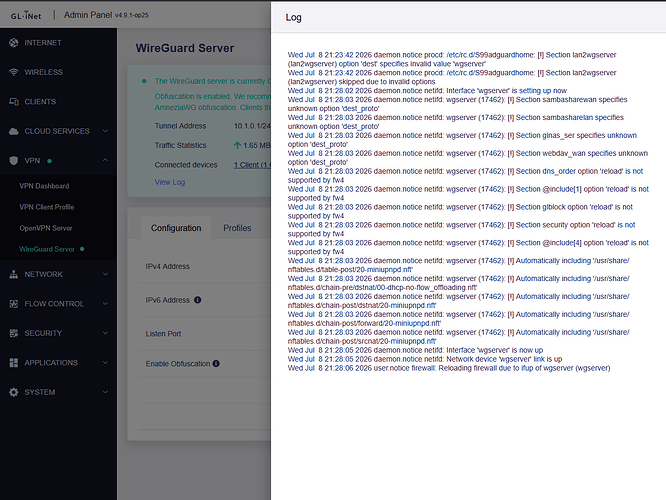Click the FLOW CONTROL icon
Viewport: 666px width, 500px height.
(14, 304)
